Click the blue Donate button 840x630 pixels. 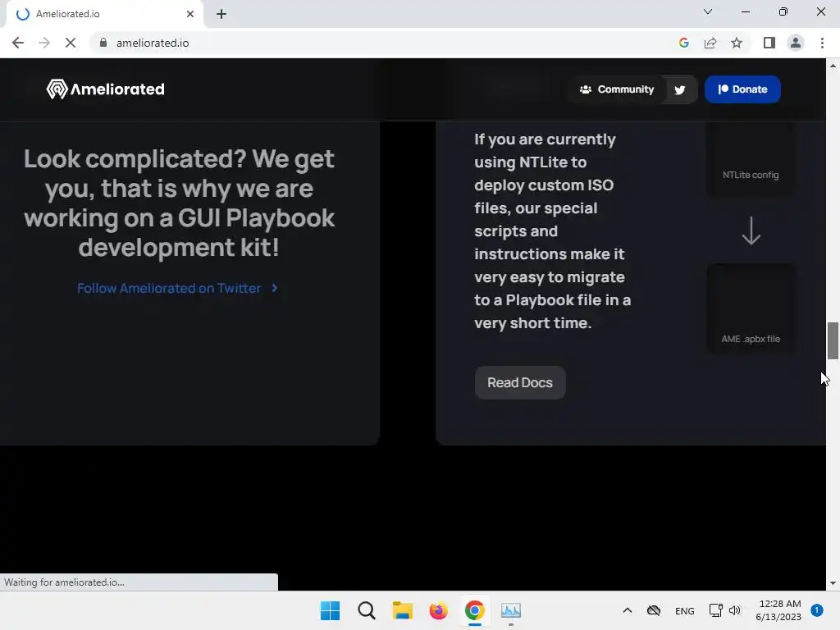click(742, 89)
